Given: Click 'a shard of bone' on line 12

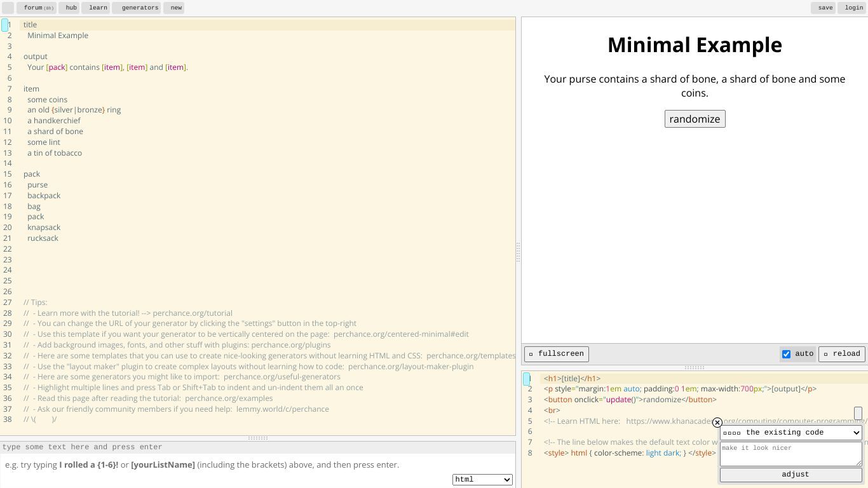Looking at the screenshot, I should [55, 132].
